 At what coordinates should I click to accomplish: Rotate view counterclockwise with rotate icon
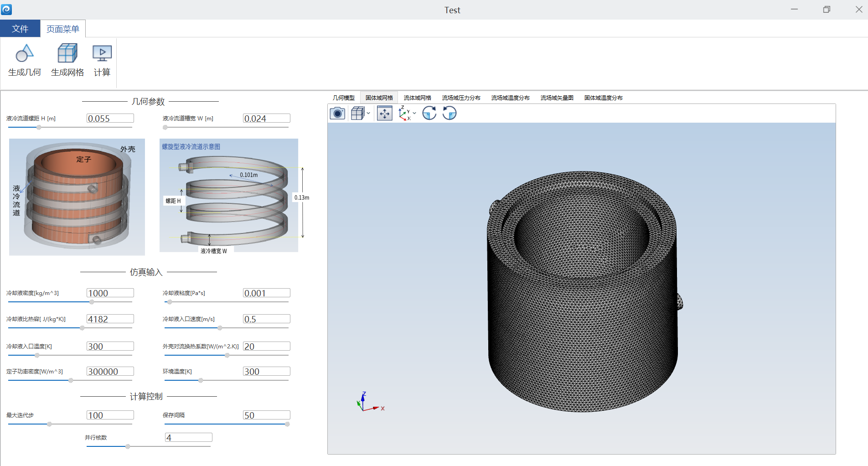tap(449, 113)
